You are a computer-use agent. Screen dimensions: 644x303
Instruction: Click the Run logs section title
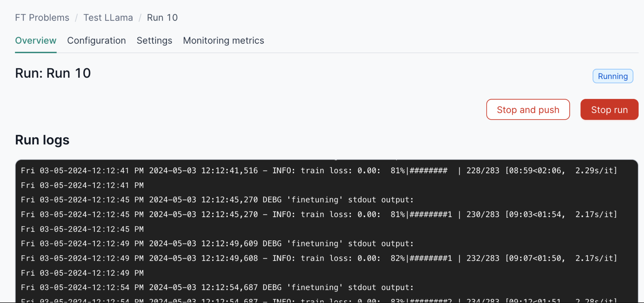[x=42, y=140]
